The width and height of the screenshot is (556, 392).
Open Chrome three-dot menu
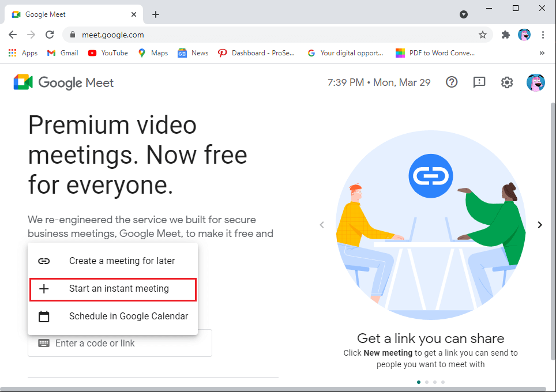pyautogui.click(x=543, y=35)
